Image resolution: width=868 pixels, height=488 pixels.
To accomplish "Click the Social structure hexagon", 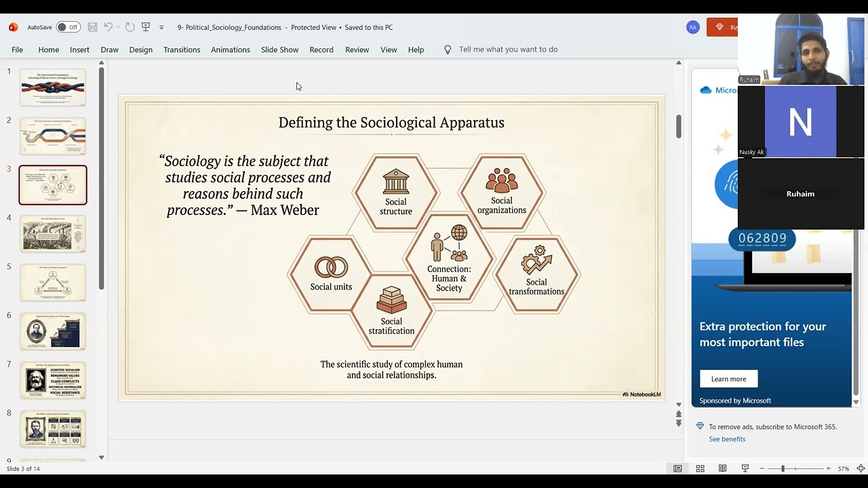I will 396,192.
